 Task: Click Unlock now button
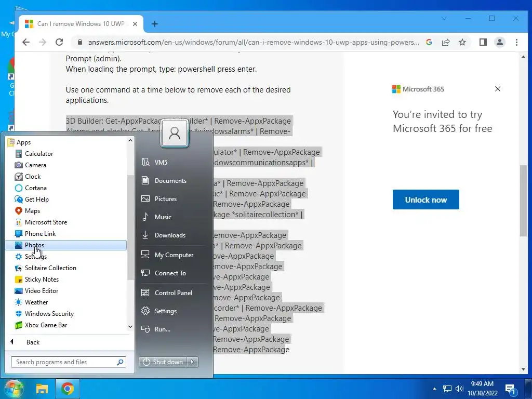pos(426,199)
